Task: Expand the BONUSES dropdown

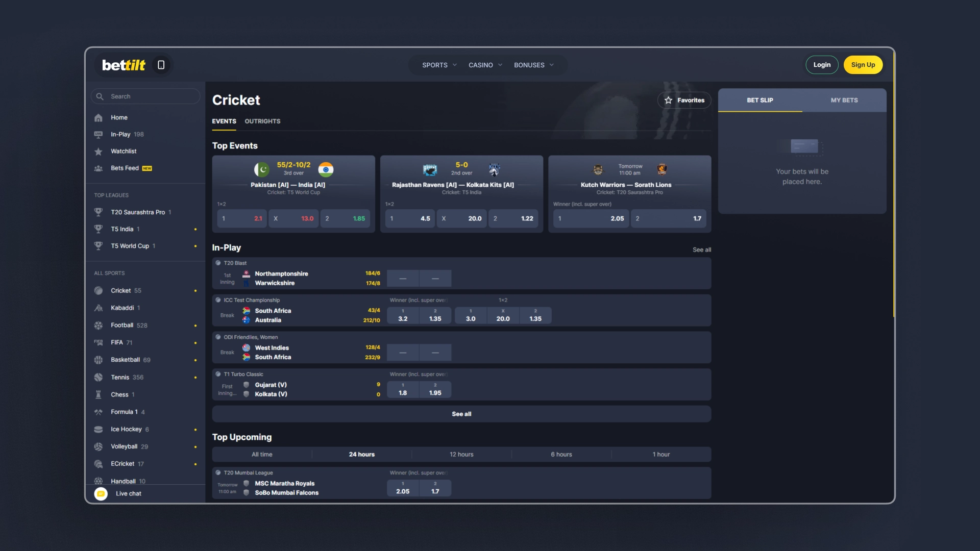Action: coord(534,65)
